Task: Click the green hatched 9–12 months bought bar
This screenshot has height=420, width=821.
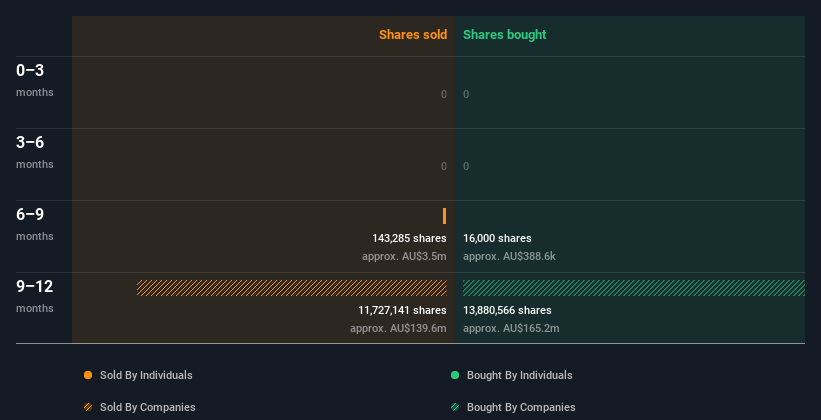Action: [634, 288]
